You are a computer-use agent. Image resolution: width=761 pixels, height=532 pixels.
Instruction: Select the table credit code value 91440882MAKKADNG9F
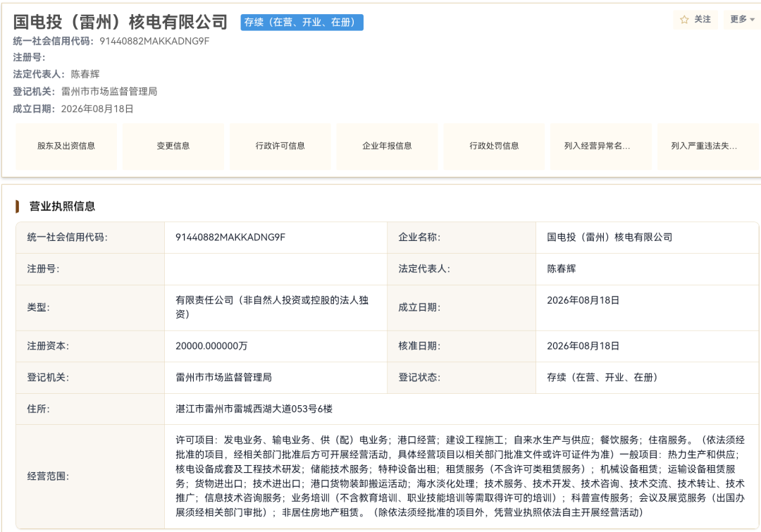pos(230,237)
